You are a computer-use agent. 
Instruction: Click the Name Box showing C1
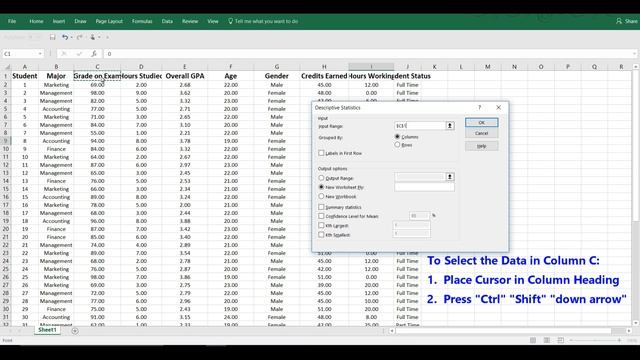tap(20, 53)
